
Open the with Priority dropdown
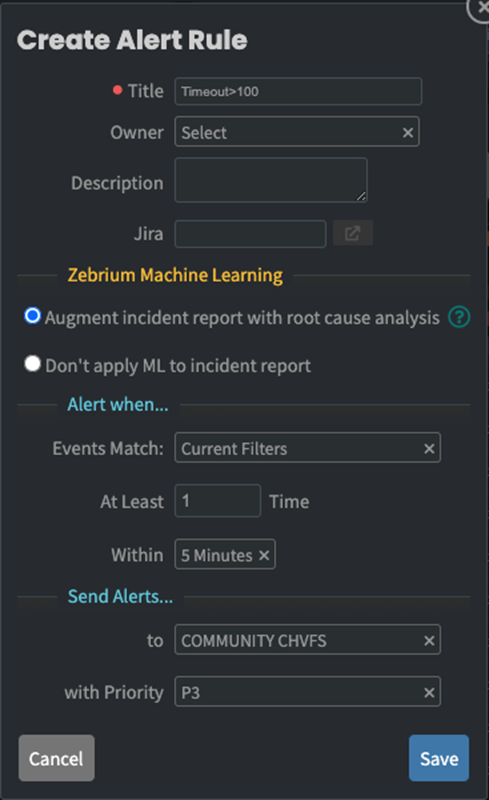coord(307,691)
